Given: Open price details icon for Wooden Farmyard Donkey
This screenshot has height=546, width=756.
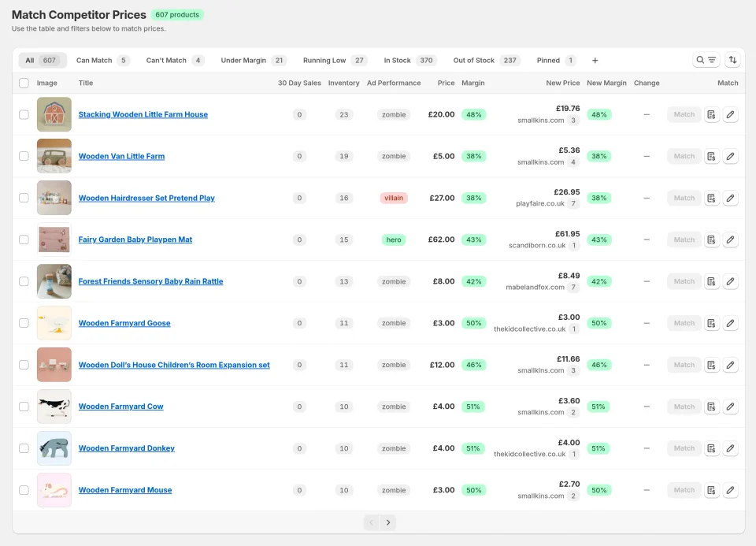Looking at the screenshot, I should [x=711, y=448].
